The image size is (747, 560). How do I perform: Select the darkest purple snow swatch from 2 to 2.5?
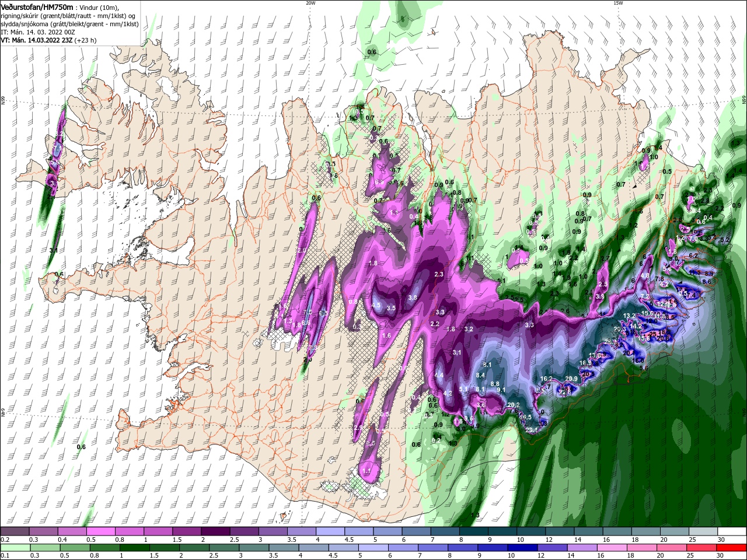(x=215, y=531)
